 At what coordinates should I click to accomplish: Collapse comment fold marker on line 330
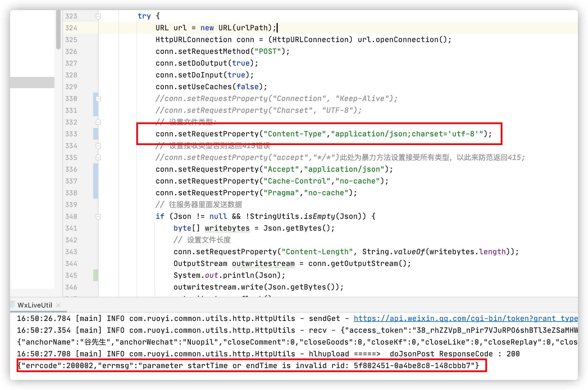(x=98, y=99)
